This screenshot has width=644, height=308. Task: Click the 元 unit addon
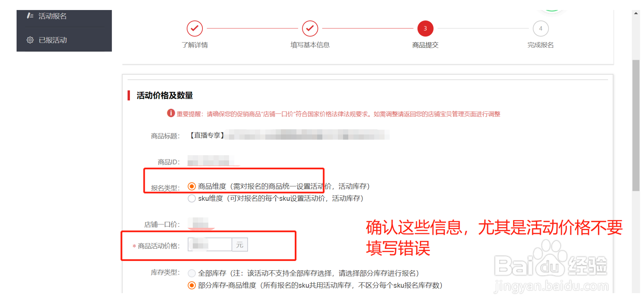coord(240,245)
